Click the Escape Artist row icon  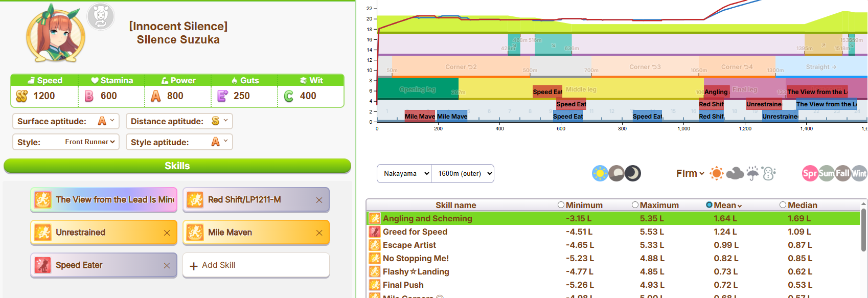coord(375,245)
